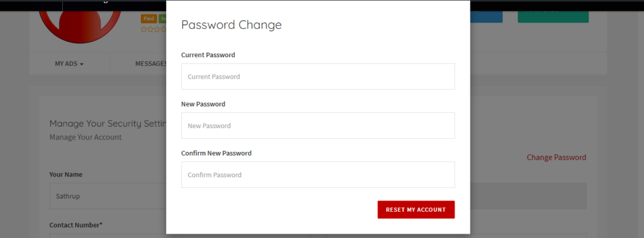Click the New Password label text

pos(203,104)
